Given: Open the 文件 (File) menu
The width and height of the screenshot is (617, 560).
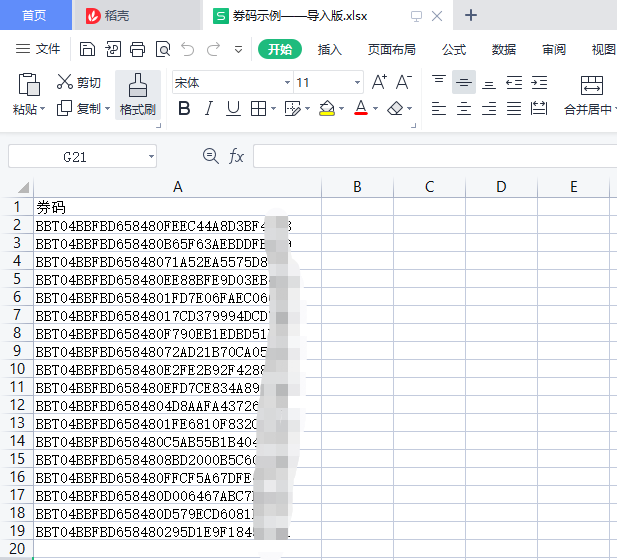Looking at the screenshot, I should pyautogui.click(x=38, y=49).
